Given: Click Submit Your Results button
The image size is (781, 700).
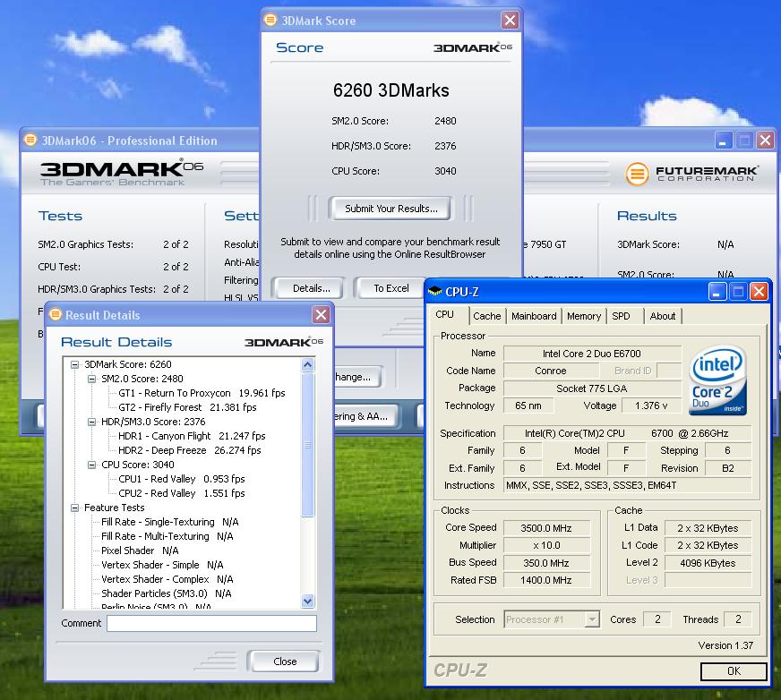Looking at the screenshot, I should pyautogui.click(x=391, y=209).
